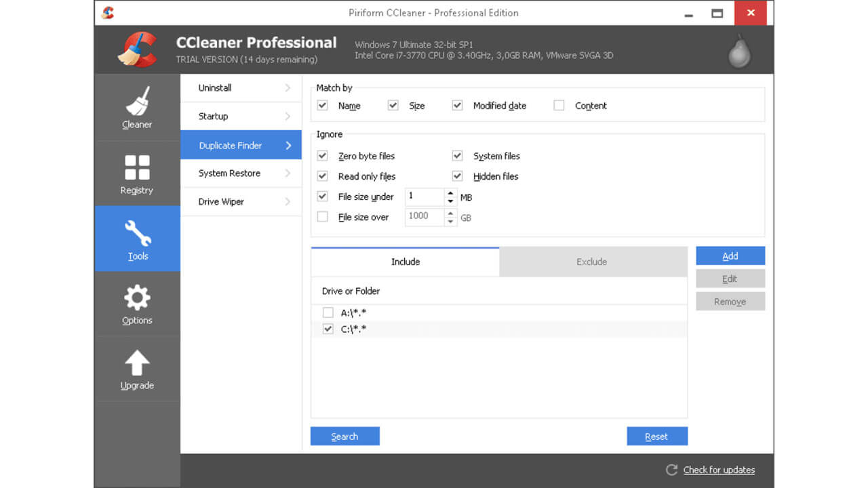Disable the Hidden files ignore option
Viewport: 868px width, 488px height.
tap(458, 176)
